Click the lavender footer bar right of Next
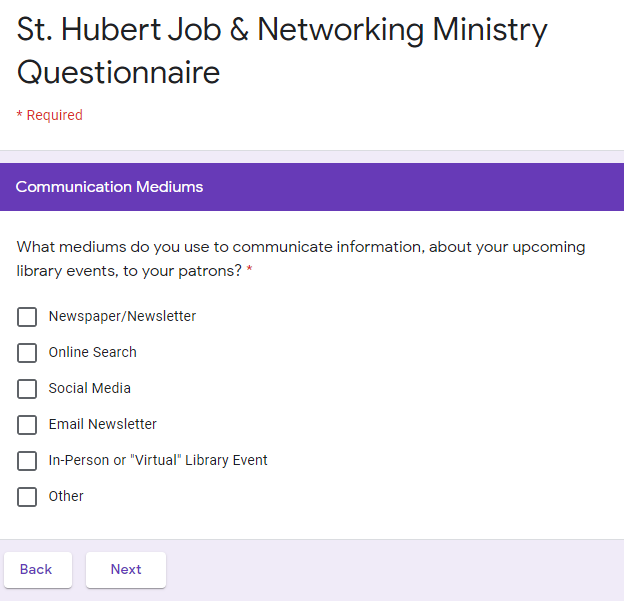Image resolution: width=624 pixels, height=601 pixels. pos(400,569)
